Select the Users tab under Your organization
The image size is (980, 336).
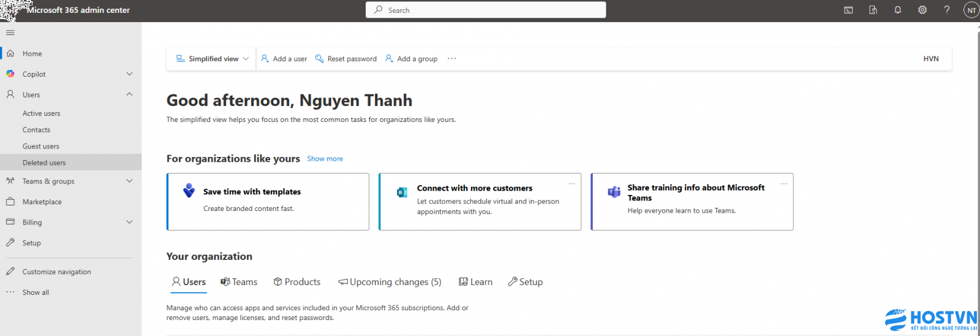pos(189,282)
